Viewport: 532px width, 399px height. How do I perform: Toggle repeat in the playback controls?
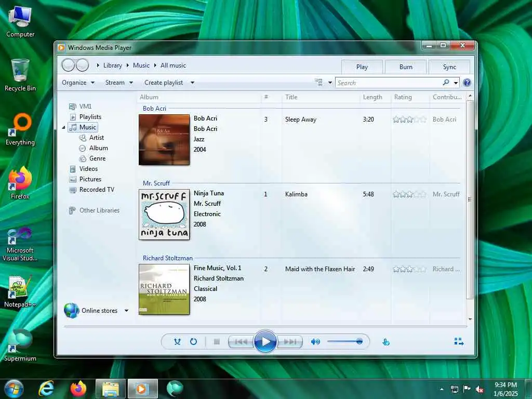[193, 342]
